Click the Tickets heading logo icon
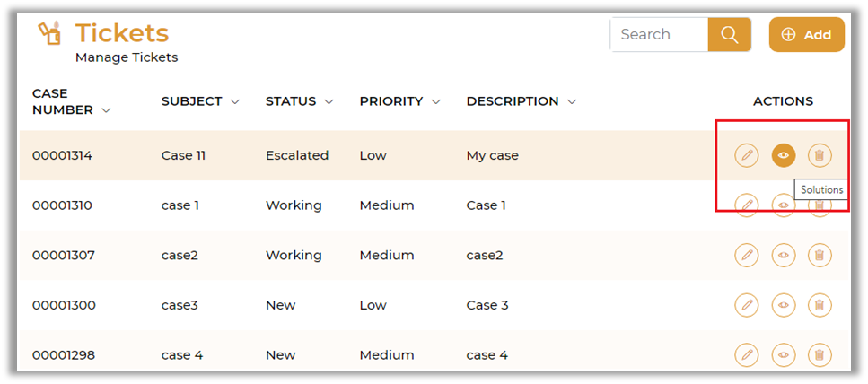 49,32
